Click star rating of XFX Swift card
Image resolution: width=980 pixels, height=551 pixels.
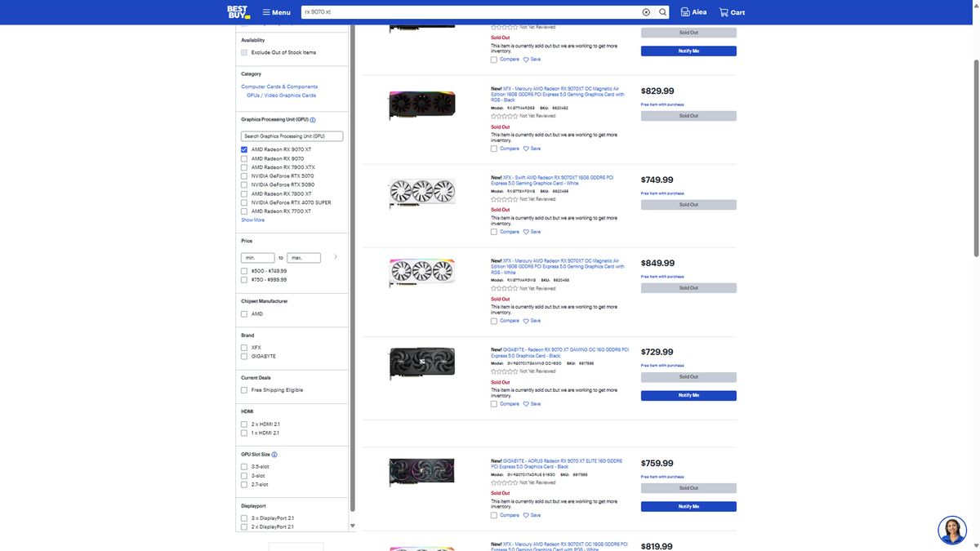504,199
